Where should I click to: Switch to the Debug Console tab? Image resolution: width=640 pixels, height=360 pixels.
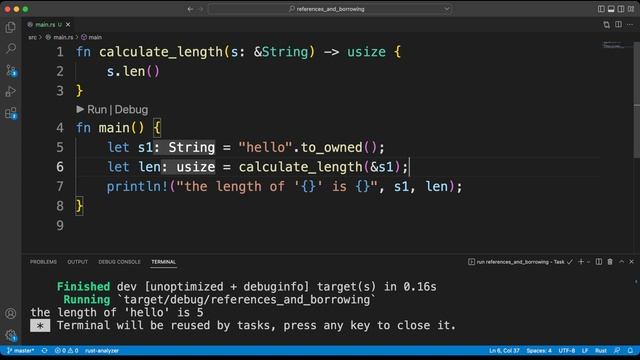tap(119, 262)
